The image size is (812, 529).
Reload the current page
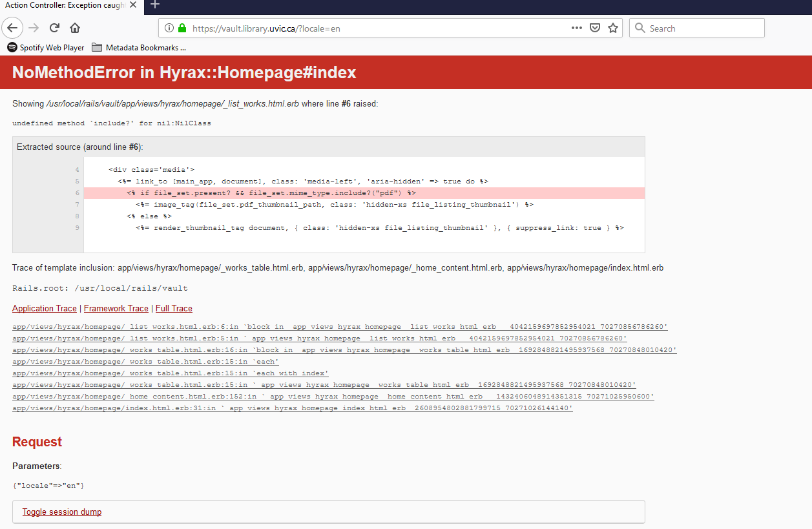55,28
